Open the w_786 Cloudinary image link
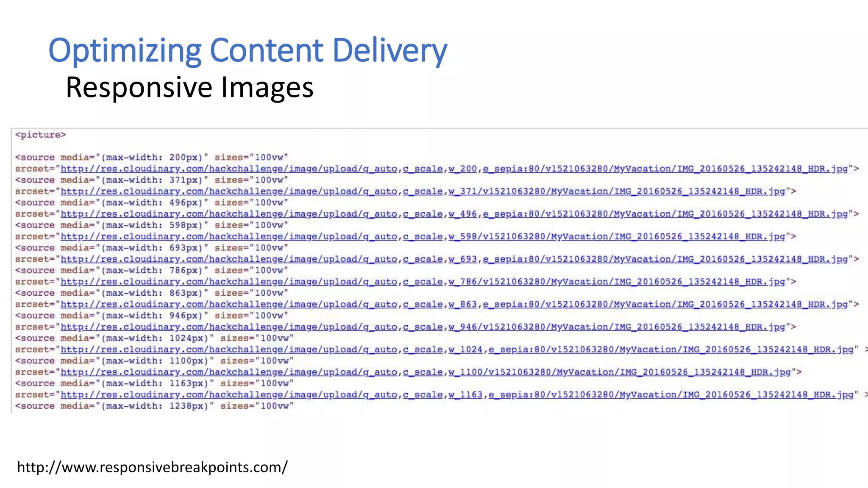Viewport: 868px width, 488px height. coord(423,282)
